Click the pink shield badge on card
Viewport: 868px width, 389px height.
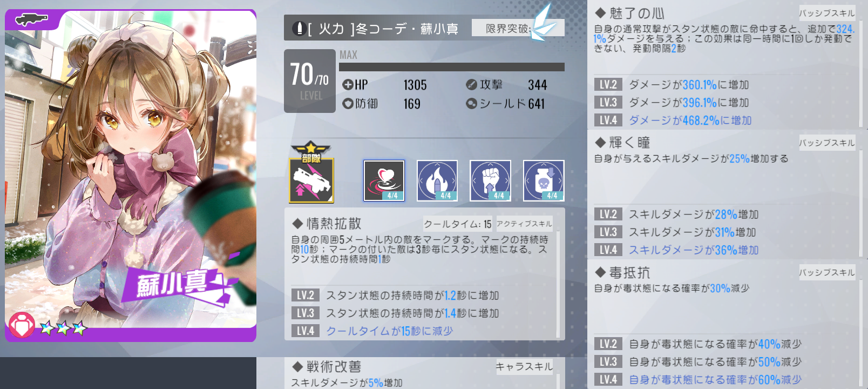22,325
